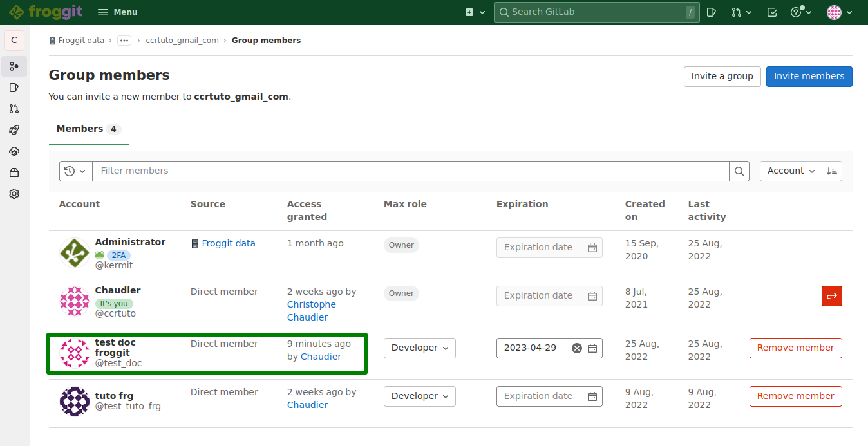This screenshot has width=868, height=446.
Task: Click the It's you badge
Action: [x=114, y=304]
